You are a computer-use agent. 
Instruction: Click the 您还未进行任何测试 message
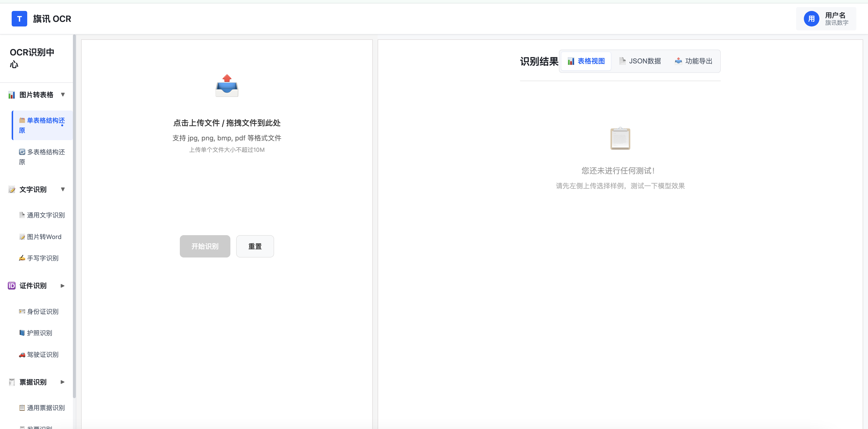[x=618, y=171]
